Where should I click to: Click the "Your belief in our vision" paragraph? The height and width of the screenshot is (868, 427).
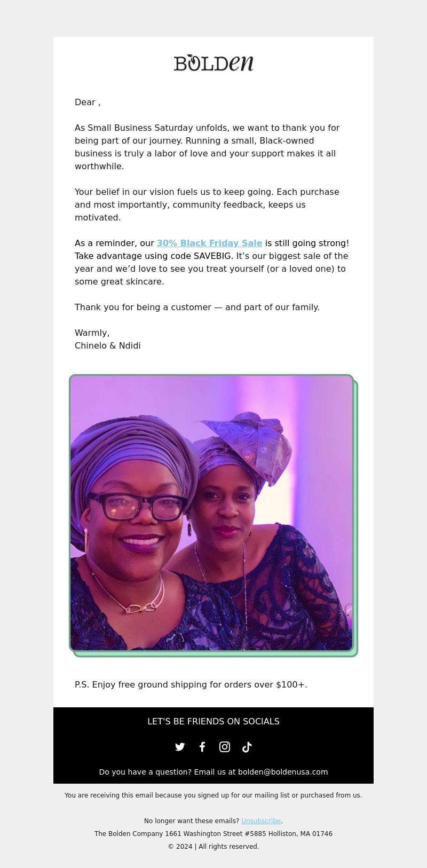207,204
